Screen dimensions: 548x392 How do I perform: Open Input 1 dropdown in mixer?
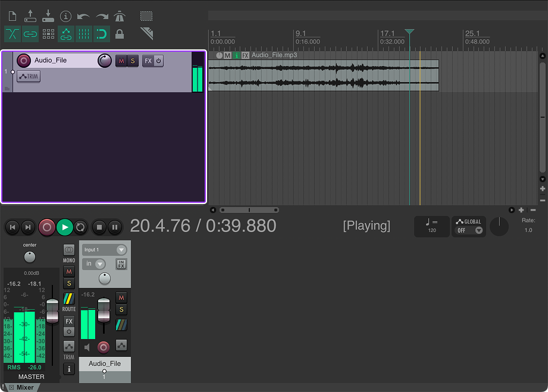pyautogui.click(x=105, y=250)
